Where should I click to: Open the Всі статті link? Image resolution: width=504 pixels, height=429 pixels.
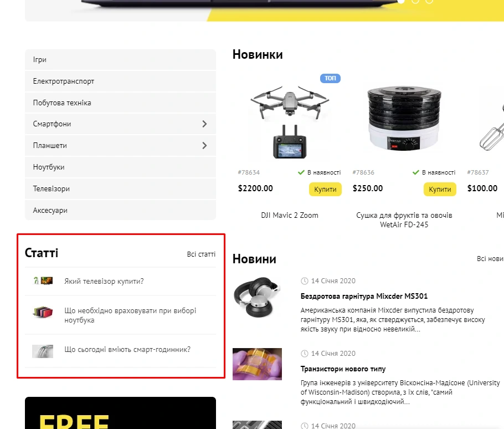[201, 254]
